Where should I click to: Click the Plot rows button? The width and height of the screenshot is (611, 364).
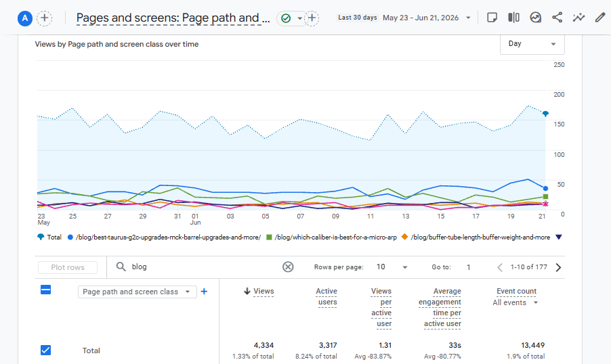pos(68,267)
